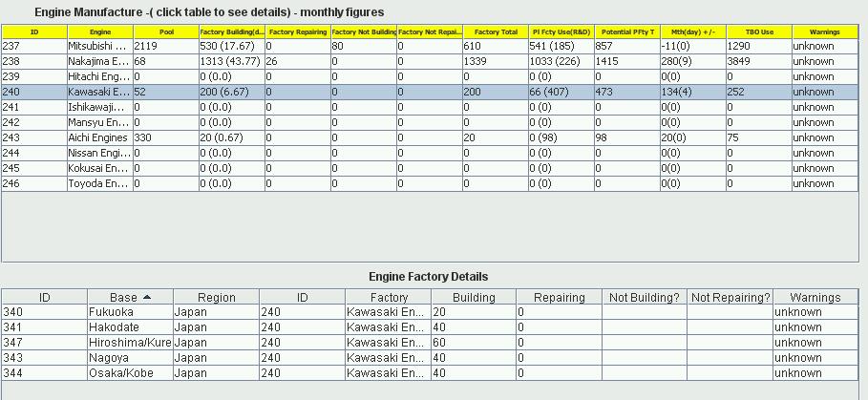Click the yellow Engine column header
Image resolution: width=868 pixels, height=400 pixels.
pyautogui.click(x=99, y=32)
